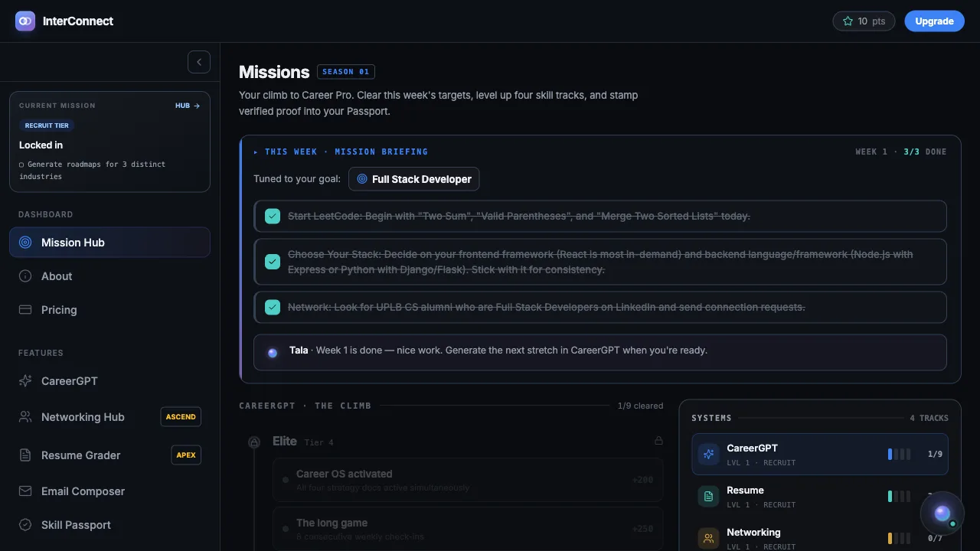Uncheck the Choose Your Stack task

(273, 262)
